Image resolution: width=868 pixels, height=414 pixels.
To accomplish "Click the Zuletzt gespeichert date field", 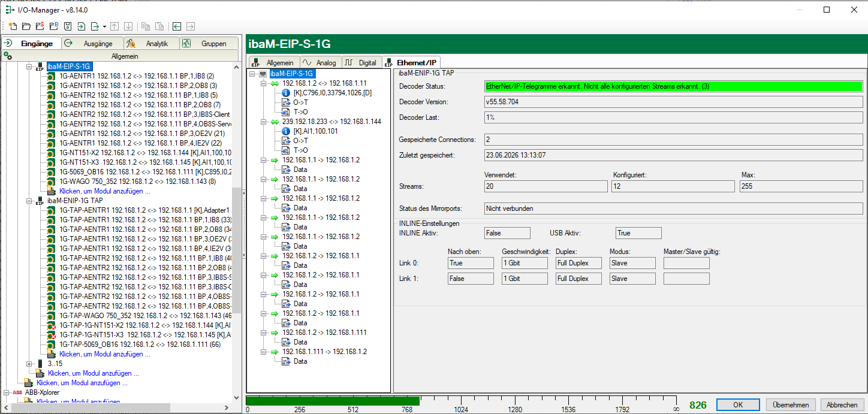I will tap(673, 155).
